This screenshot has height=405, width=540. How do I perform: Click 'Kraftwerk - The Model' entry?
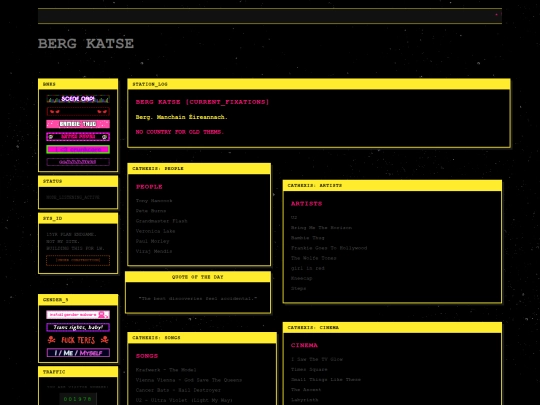coord(166,370)
